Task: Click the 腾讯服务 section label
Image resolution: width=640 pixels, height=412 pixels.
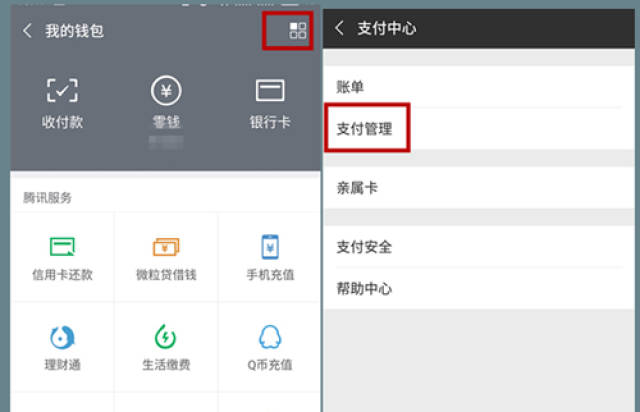Action: tap(47, 198)
